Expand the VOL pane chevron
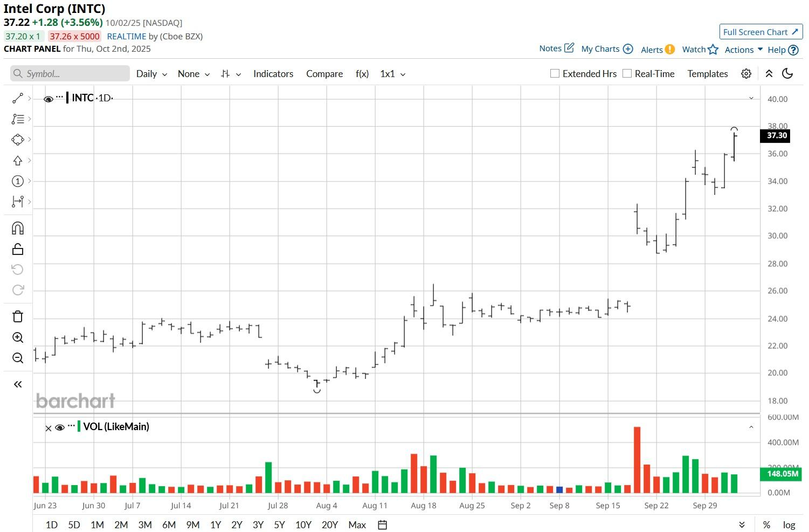 pyautogui.click(x=751, y=427)
